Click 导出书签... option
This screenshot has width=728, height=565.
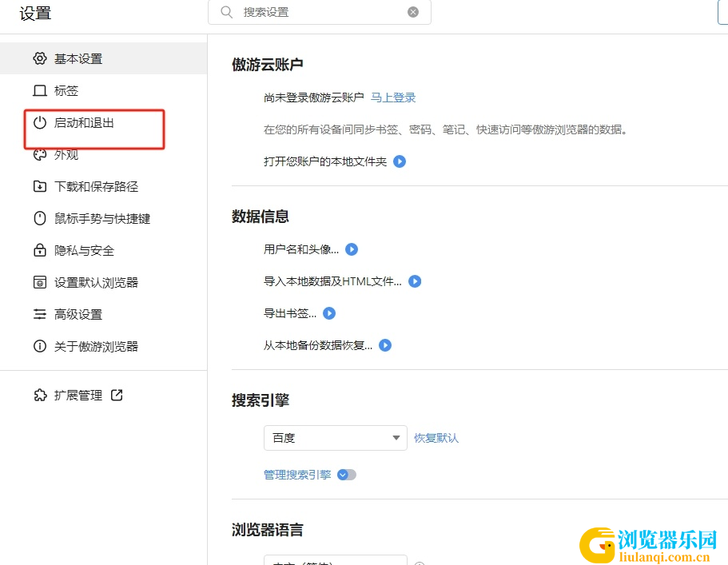(x=290, y=313)
